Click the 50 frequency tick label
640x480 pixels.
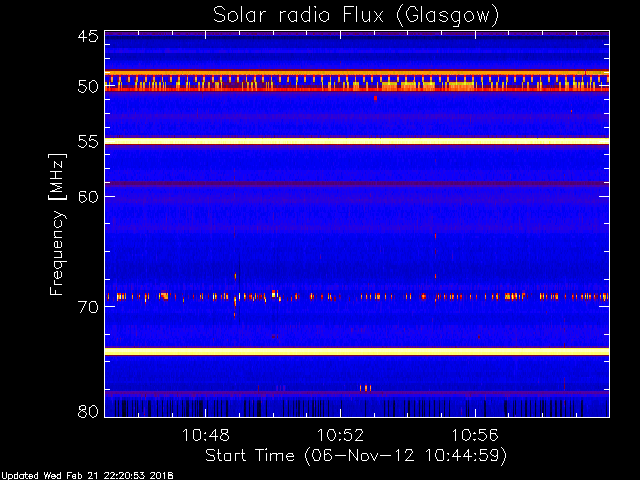click(88, 87)
